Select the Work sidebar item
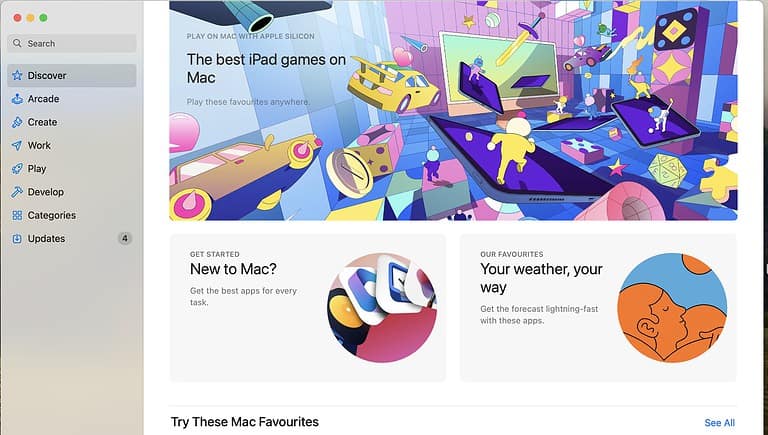 coord(72,145)
